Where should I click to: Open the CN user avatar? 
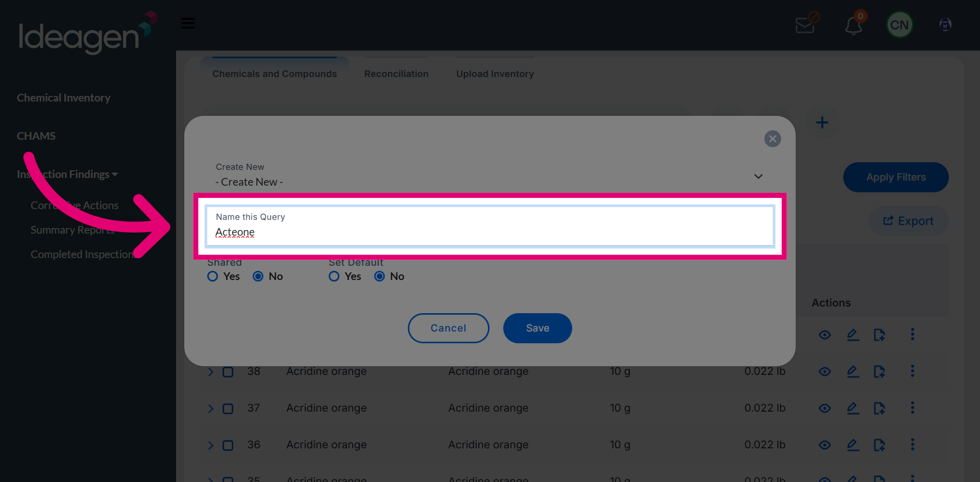[899, 25]
